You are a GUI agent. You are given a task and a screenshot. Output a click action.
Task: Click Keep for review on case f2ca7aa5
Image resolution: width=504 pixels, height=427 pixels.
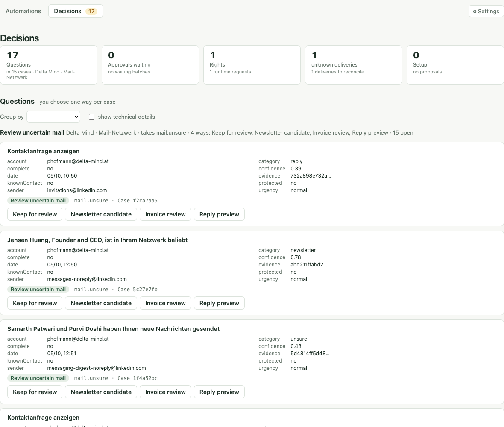(x=35, y=214)
